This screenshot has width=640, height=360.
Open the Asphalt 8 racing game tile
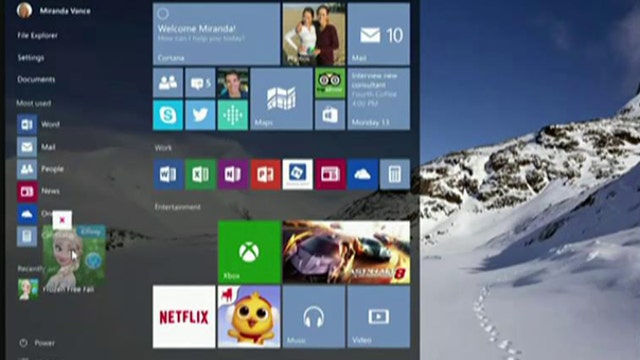(346, 252)
